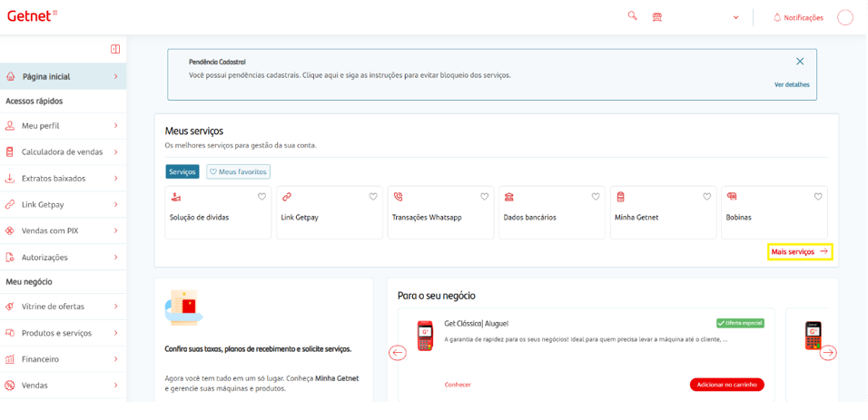Switch to Meus favoritos tab
868x420 pixels.
coord(239,172)
